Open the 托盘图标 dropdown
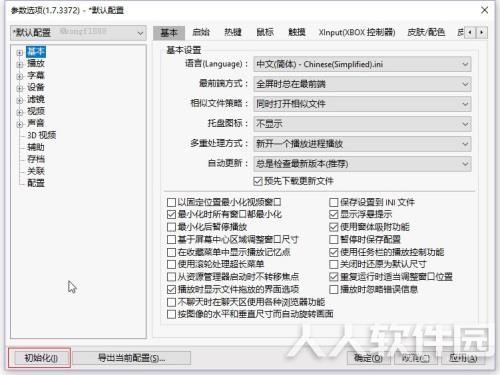Viewport: 500px width, 375px height. (x=362, y=124)
